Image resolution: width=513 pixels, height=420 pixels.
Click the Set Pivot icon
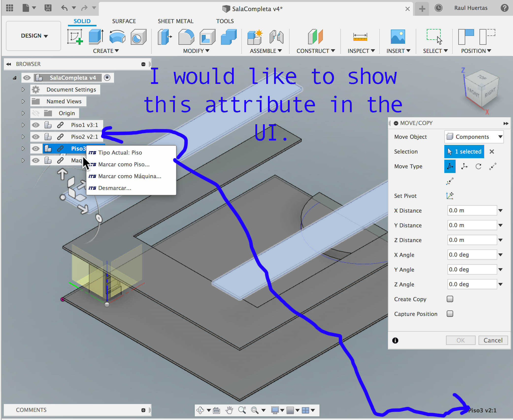[450, 196]
